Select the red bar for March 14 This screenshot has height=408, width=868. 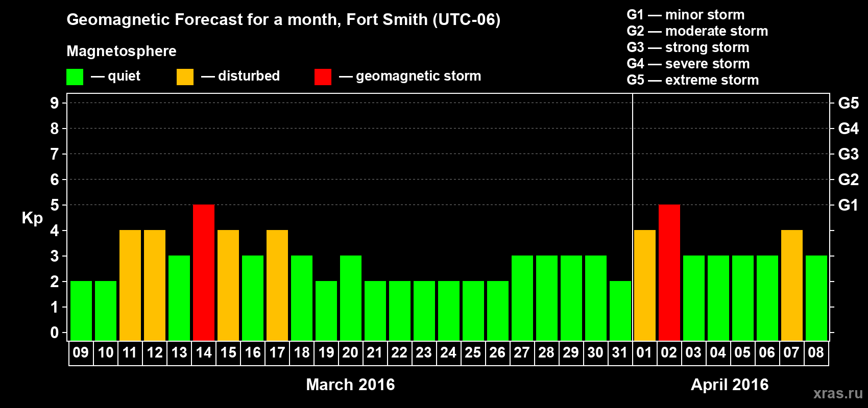tap(204, 272)
